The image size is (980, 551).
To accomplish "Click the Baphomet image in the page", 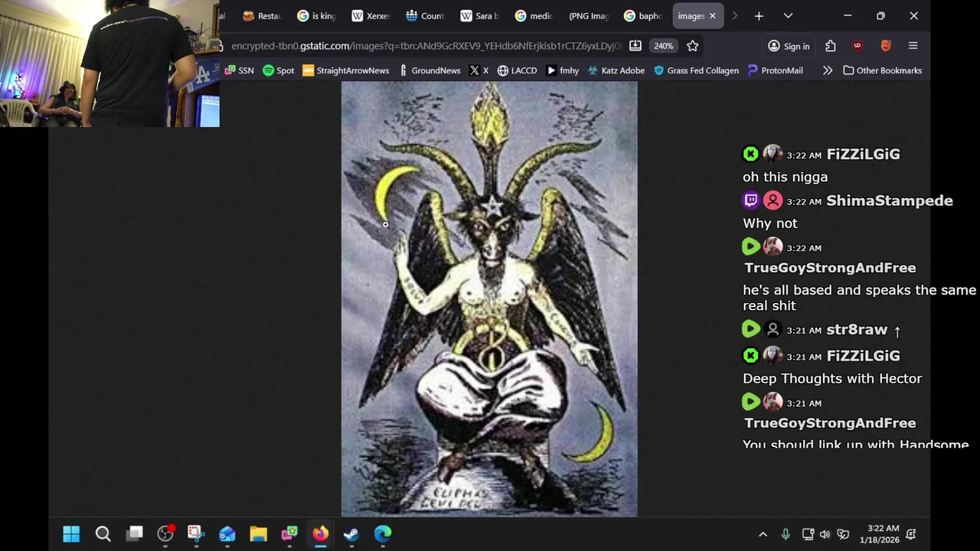I will (489, 299).
